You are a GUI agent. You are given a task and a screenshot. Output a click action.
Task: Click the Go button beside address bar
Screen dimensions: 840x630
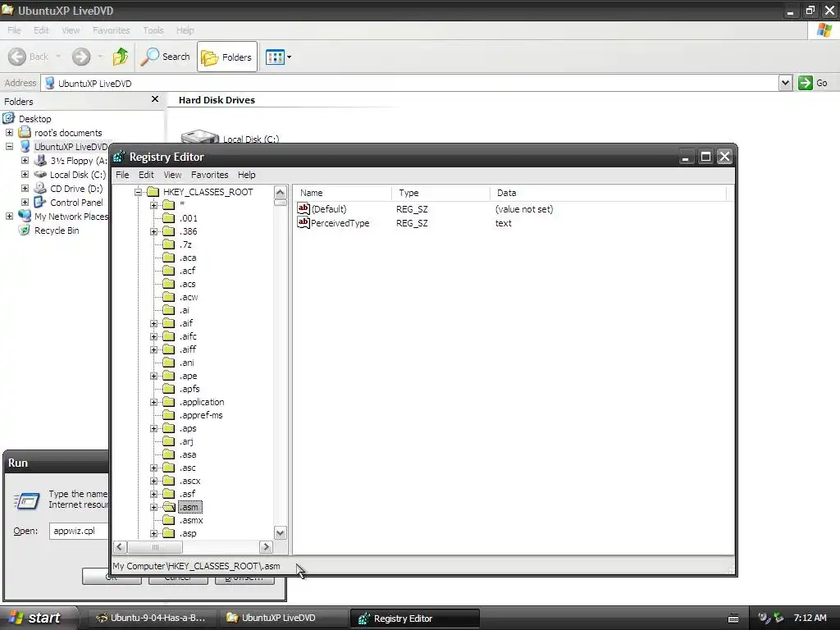(x=813, y=83)
